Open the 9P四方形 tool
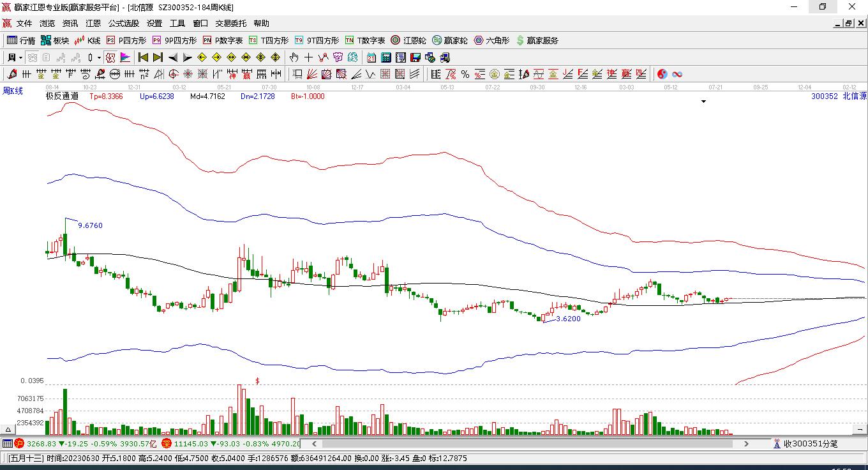 174,40
